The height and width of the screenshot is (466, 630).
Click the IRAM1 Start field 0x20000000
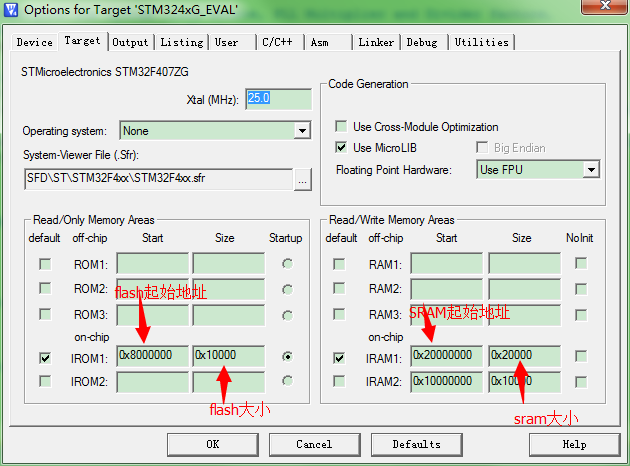[x=447, y=356]
